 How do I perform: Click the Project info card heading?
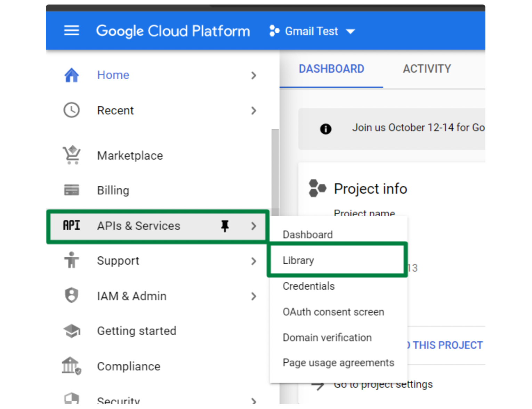click(x=370, y=189)
